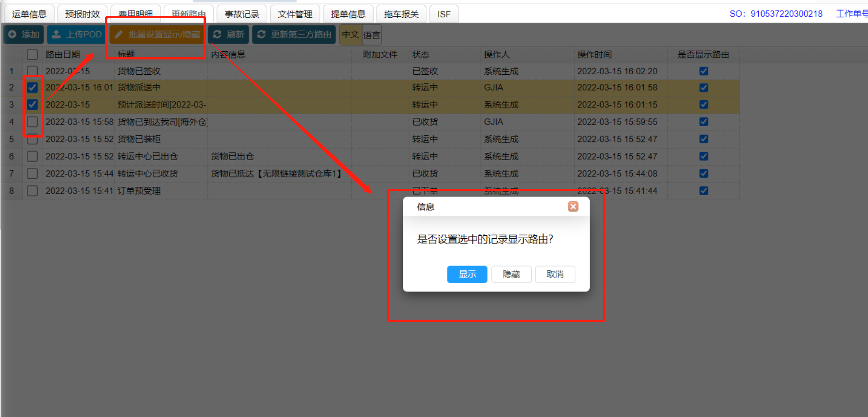Close the 信息 dialog with the X icon
The height and width of the screenshot is (417, 868).
coord(573,207)
